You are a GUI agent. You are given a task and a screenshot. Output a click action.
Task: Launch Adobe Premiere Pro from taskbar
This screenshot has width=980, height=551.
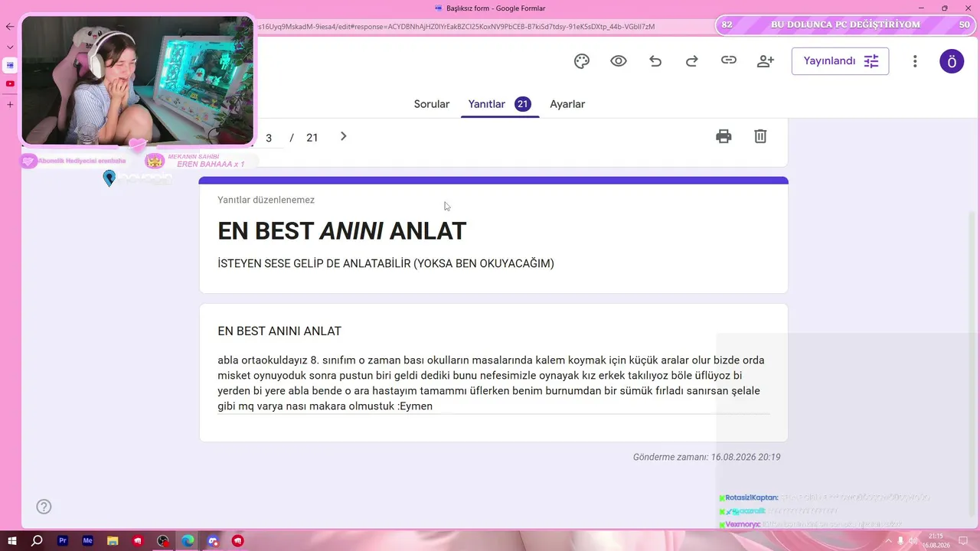[x=63, y=541]
